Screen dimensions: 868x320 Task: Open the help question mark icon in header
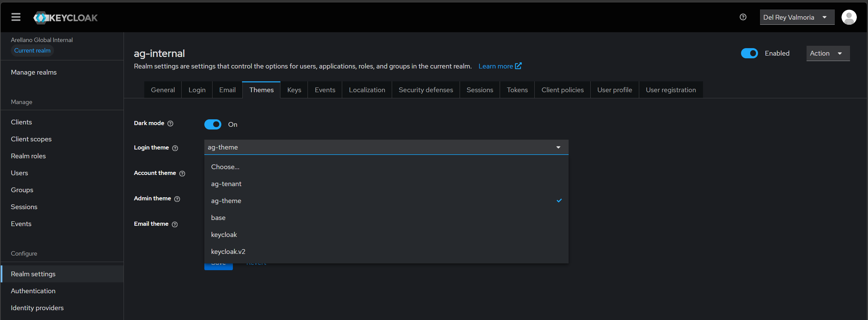[x=743, y=17]
